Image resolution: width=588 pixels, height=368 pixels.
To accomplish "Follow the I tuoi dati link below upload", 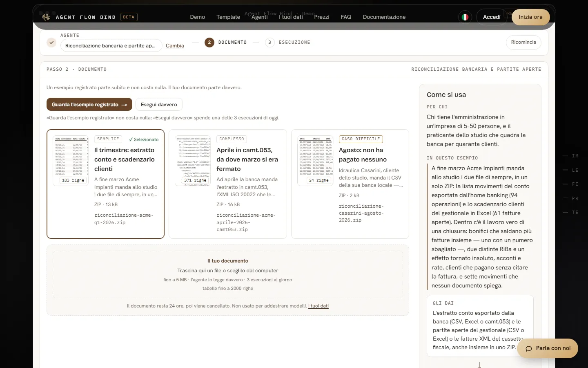I will click(318, 306).
